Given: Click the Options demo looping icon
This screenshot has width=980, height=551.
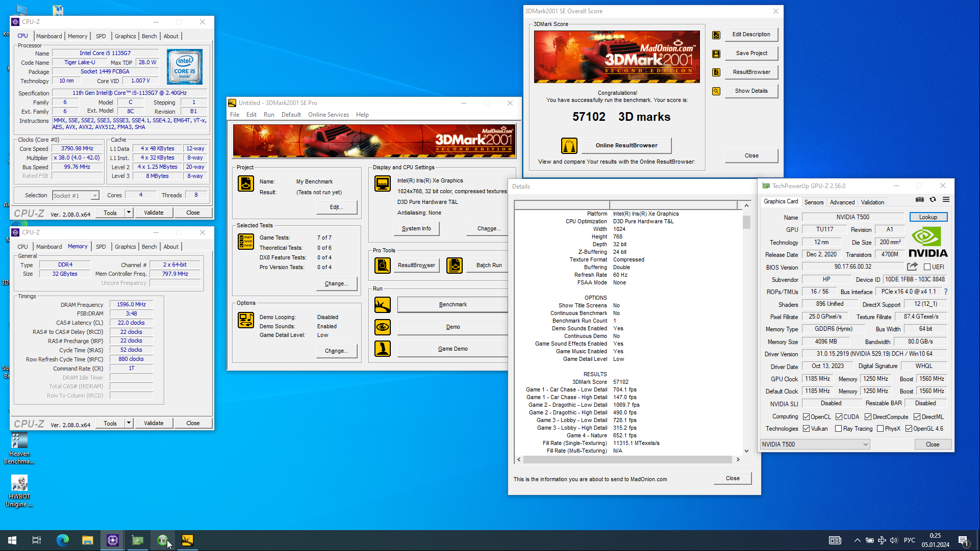Looking at the screenshot, I should 246,320.
